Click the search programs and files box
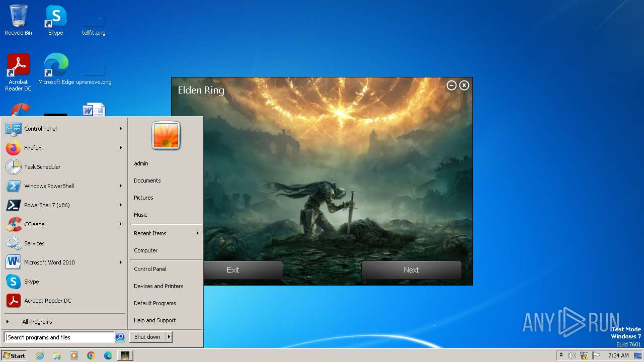Image resolution: width=644 pixels, height=362 pixels. [59, 337]
